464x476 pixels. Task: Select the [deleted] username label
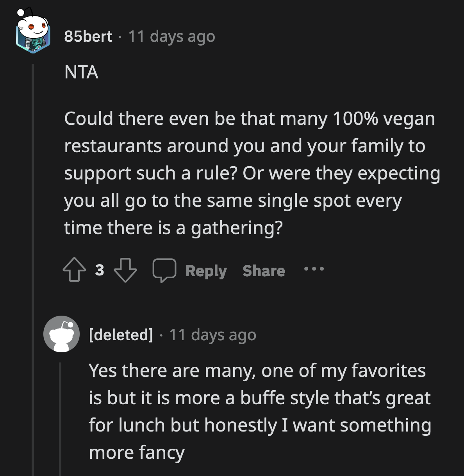point(121,334)
